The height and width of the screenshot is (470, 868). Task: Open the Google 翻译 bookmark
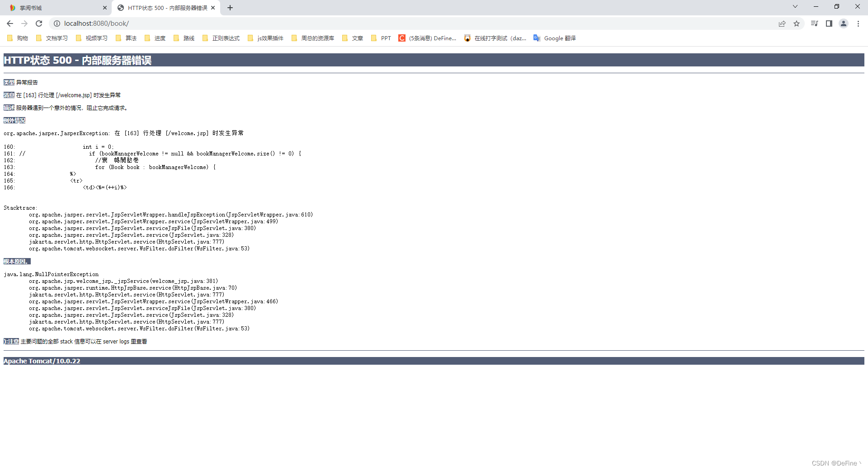click(x=555, y=38)
